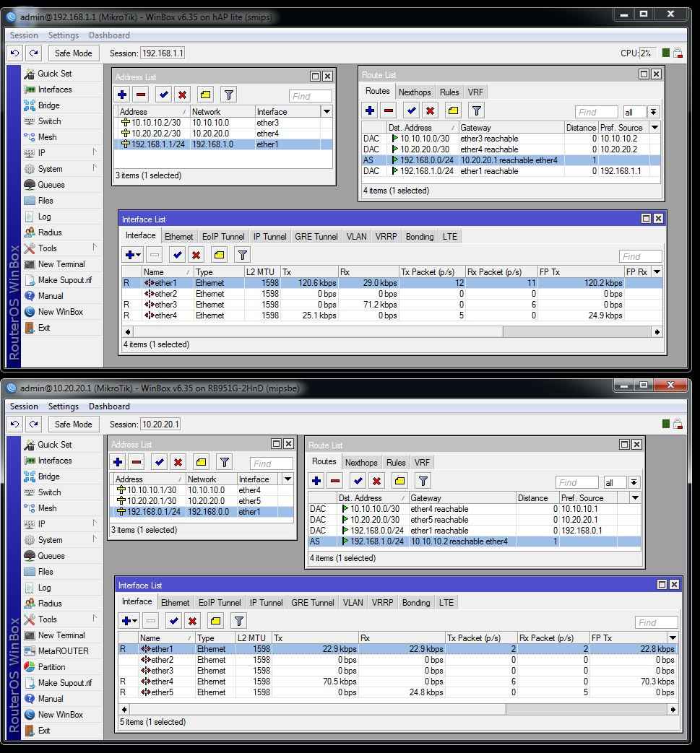Select ether5 row in bottom Interface List
Image resolution: width=700 pixels, height=753 pixels.
[398, 692]
